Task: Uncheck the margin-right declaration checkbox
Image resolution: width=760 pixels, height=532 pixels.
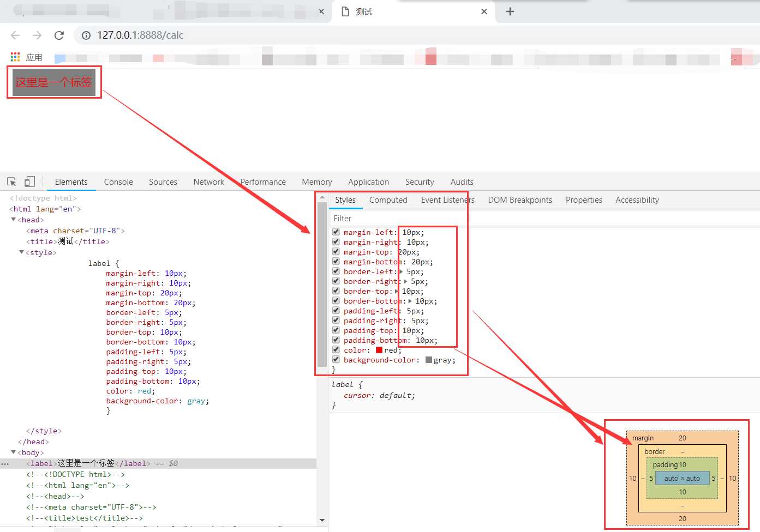Action: tap(336, 241)
